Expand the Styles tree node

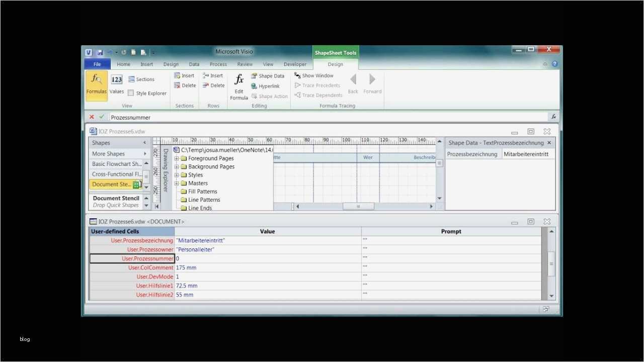[x=177, y=175]
